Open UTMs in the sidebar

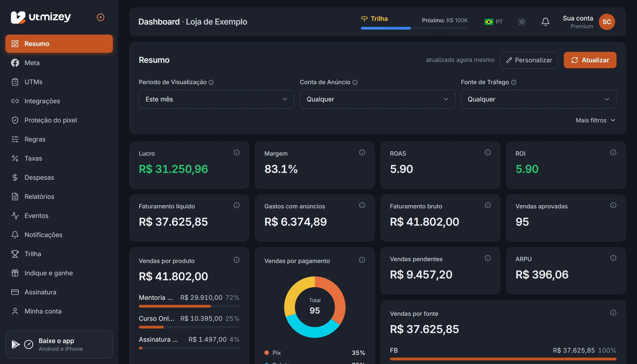point(59,82)
